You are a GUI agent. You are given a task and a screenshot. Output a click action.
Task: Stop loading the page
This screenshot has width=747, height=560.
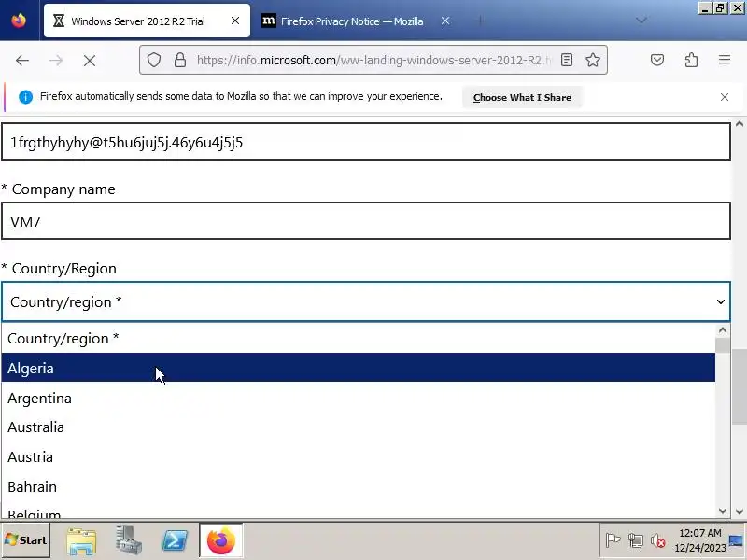pyautogui.click(x=90, y=61)
